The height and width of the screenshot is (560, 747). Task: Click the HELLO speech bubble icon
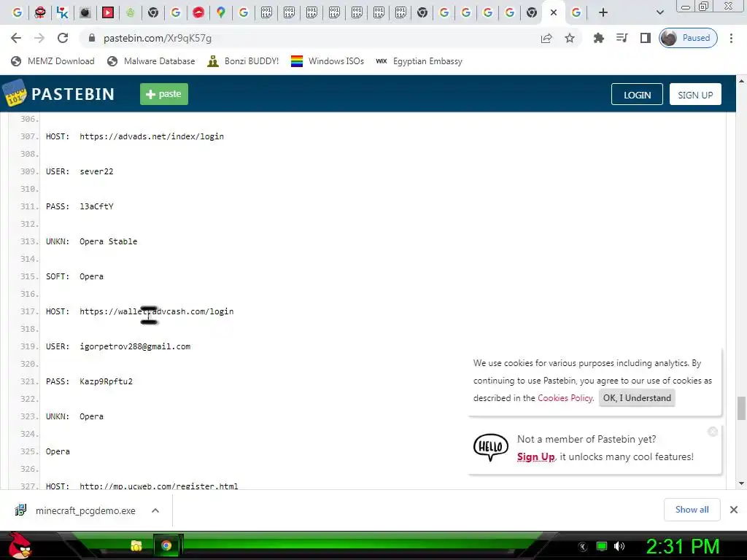491,447
